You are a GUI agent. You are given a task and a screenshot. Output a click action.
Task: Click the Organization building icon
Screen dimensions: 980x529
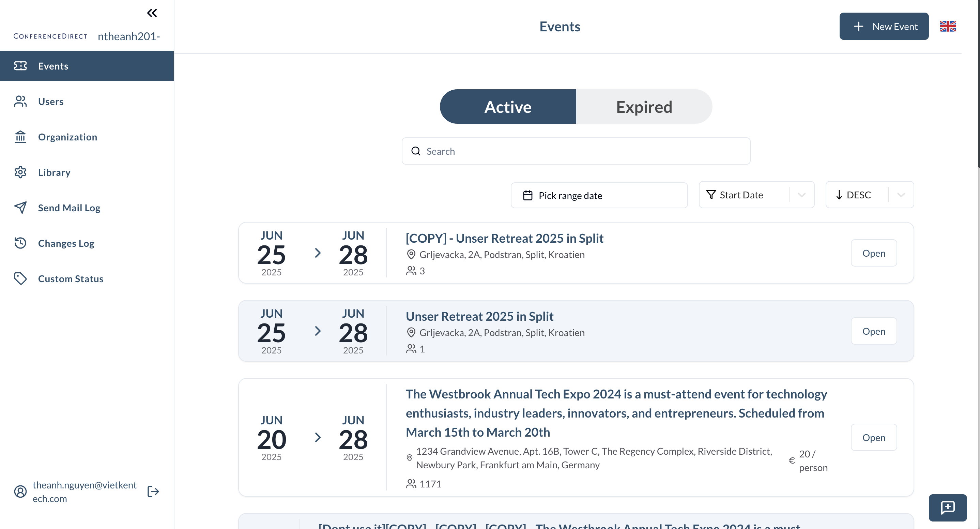click(x=20, y=137)
